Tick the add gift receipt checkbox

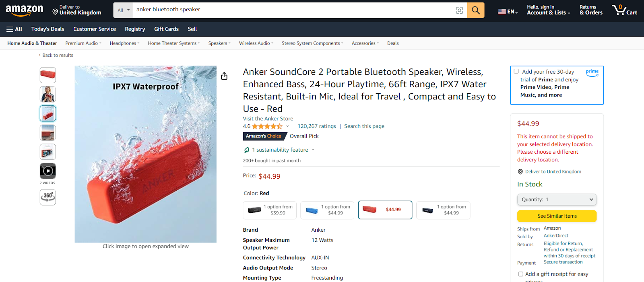521,274
